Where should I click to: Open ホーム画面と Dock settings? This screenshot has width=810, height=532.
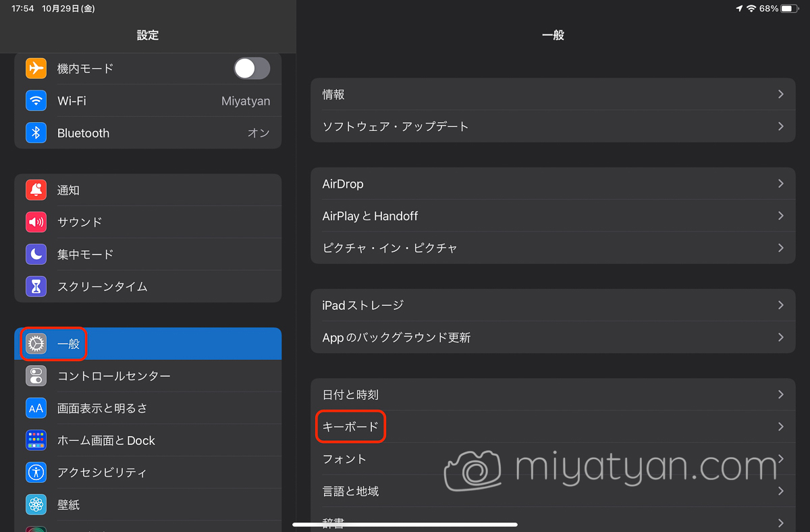tap(148, 441)
